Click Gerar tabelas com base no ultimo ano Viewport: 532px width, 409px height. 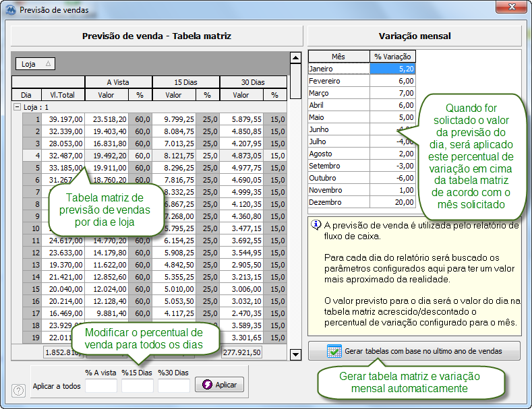[x=414, y=351]
